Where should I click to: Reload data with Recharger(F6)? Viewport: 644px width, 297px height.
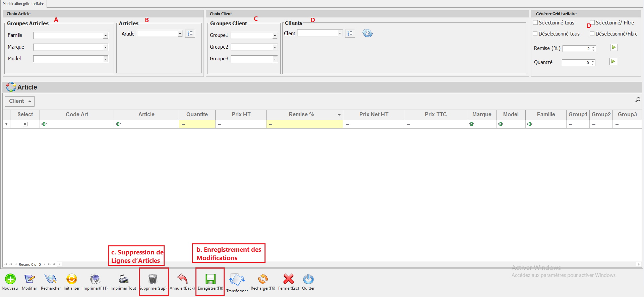[263, 279]
